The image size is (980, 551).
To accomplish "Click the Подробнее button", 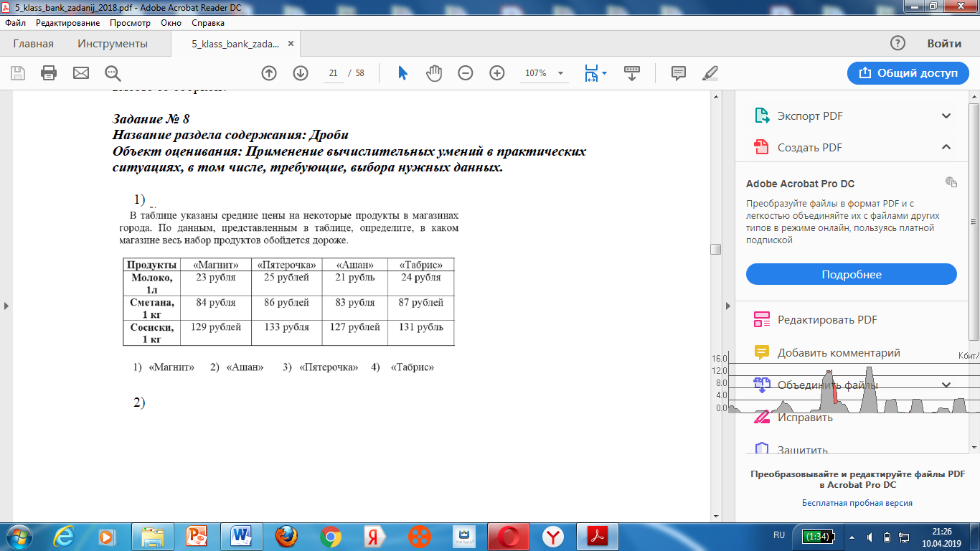I will coord(852,275).
